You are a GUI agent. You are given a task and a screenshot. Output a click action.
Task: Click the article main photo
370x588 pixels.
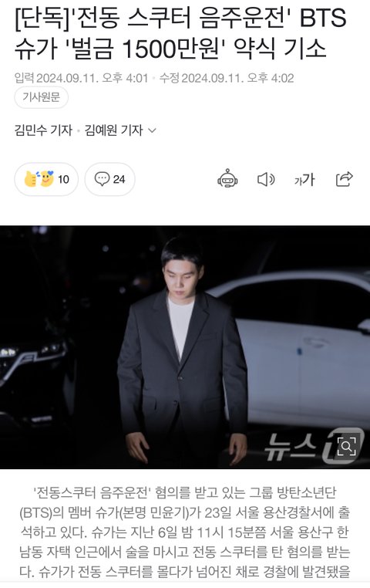[185, 347]
